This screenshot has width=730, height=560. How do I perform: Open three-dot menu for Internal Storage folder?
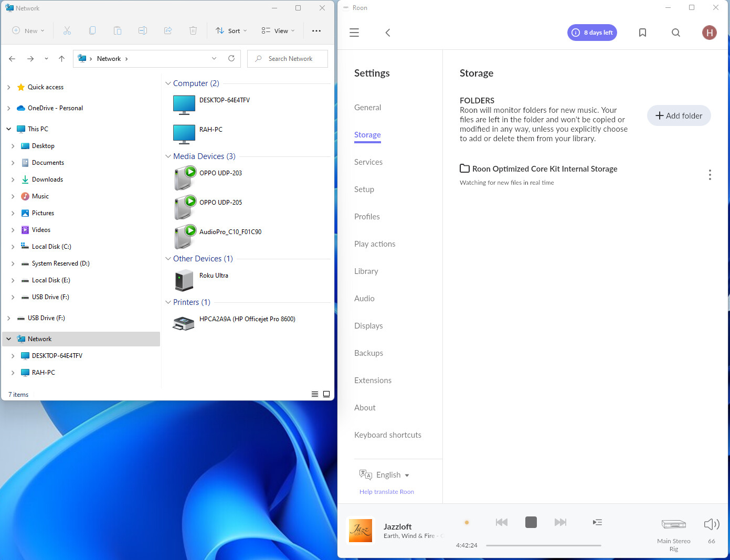pyautogui.click(x=710, y=175)
